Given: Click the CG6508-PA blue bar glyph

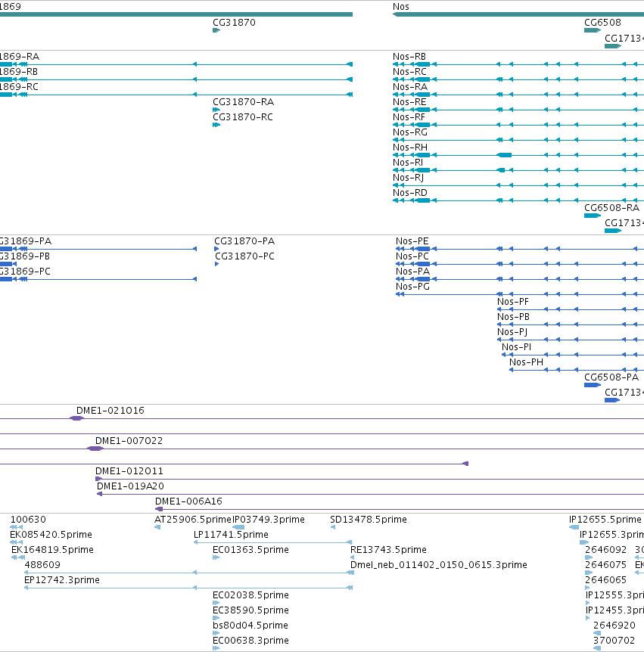Looking at the screenshot, I should tap(593, 385).
